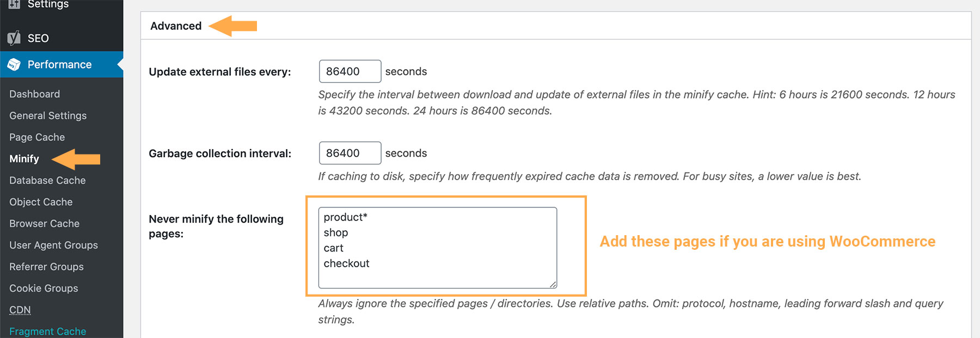980x338 pixels.
Task: Select the Garbage collection interval field
Action: tap(350, 153)
